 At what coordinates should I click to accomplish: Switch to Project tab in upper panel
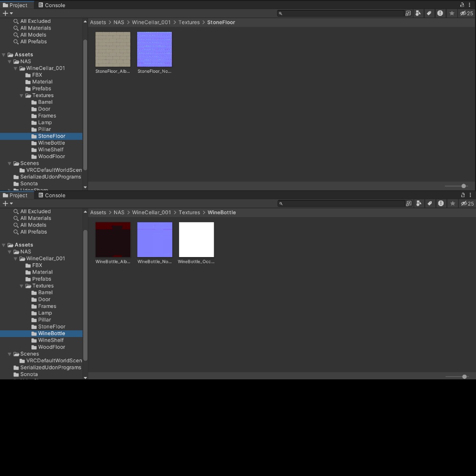pyautogui.click(x=15, y=5)
